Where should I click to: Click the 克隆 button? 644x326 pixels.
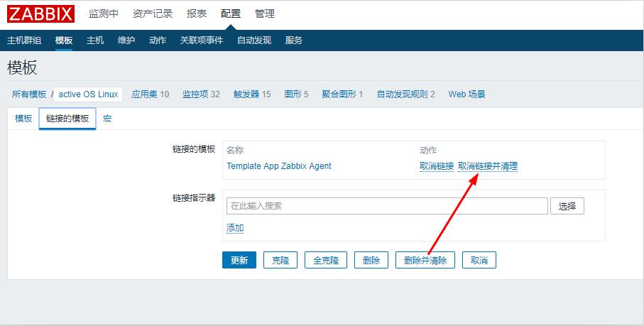coord(280,260)
